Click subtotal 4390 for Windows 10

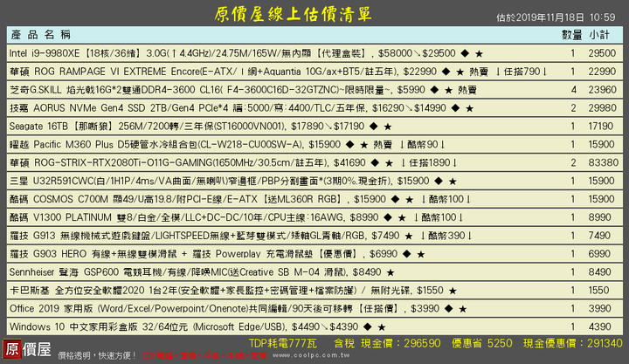[599, 326]
